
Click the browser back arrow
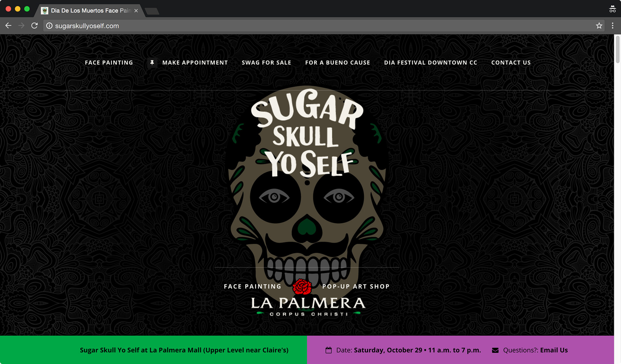[8, 26]
